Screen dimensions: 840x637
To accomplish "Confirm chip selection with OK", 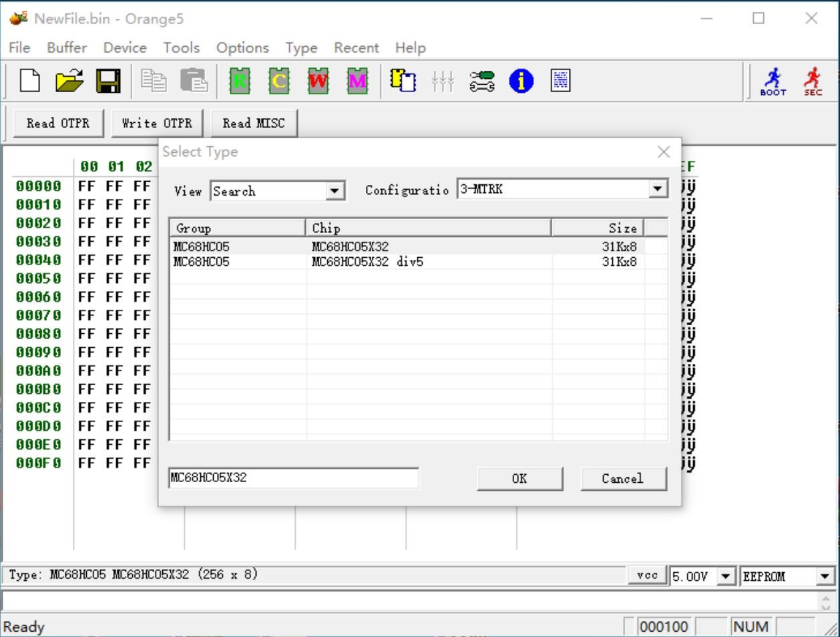I will (519, 479).
